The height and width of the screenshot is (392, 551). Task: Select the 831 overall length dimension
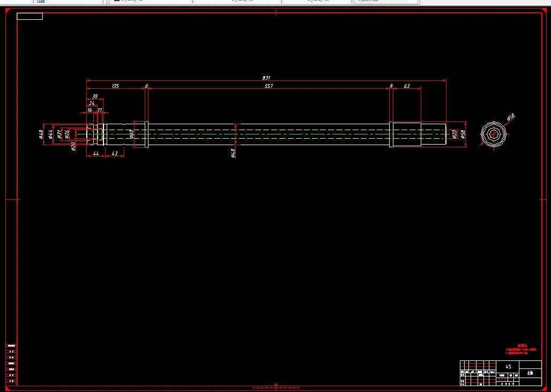266,78
